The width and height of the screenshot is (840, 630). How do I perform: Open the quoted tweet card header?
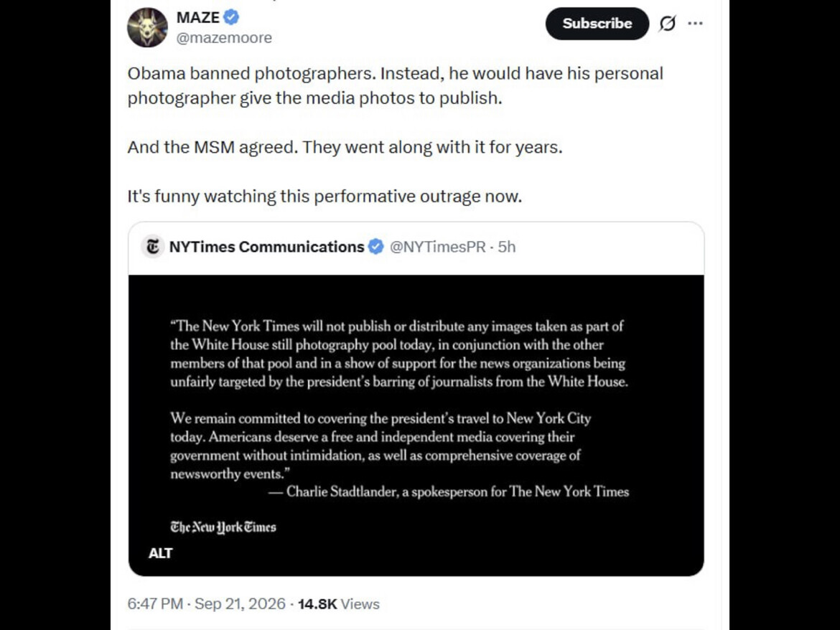416,247
